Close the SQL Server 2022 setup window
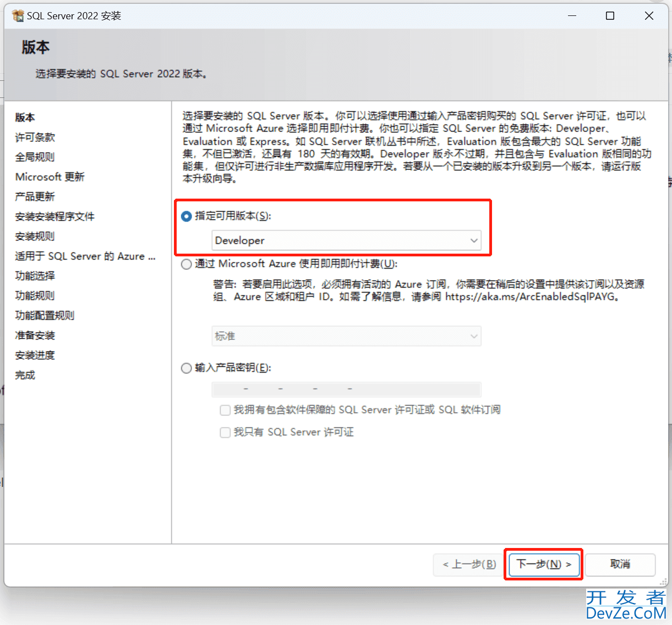This screenshot has height=625, width=672. tap(649, 16)
